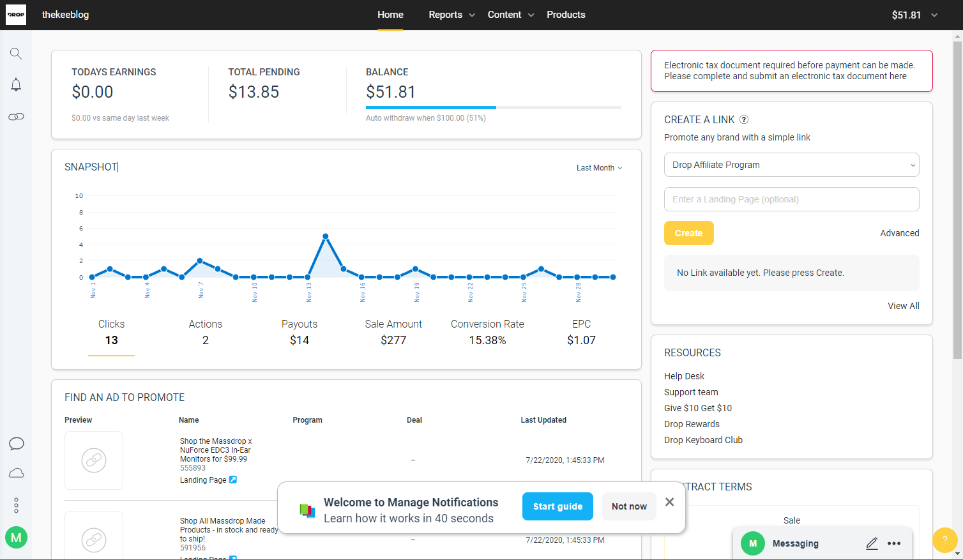
Task: Click the cloud icon in left sidebar
Action: (17, 473)
